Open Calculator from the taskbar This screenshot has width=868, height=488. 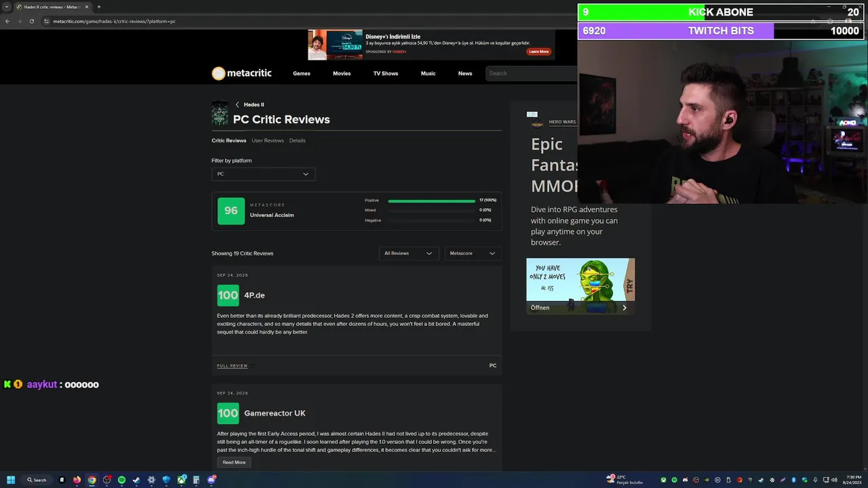click(196, 480)
